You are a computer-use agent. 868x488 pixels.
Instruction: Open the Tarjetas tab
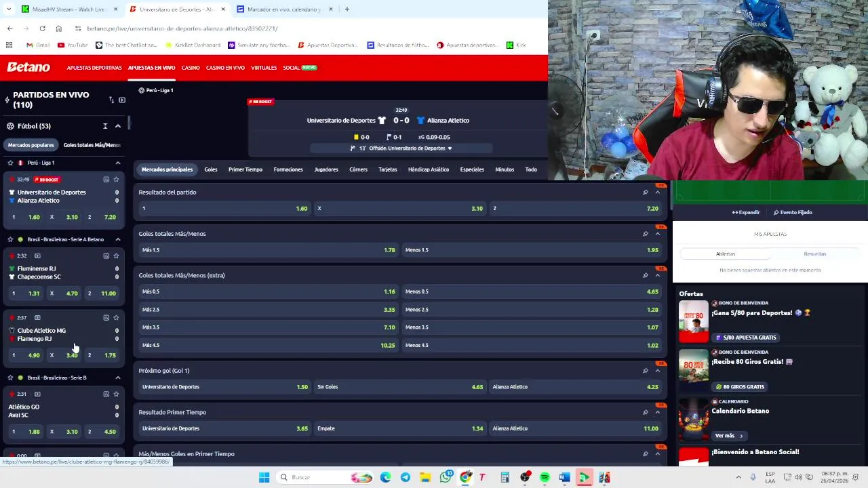point(388,169)
